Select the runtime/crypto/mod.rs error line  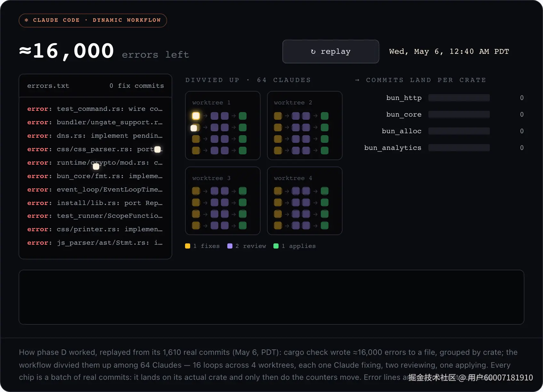coord(95,163)
